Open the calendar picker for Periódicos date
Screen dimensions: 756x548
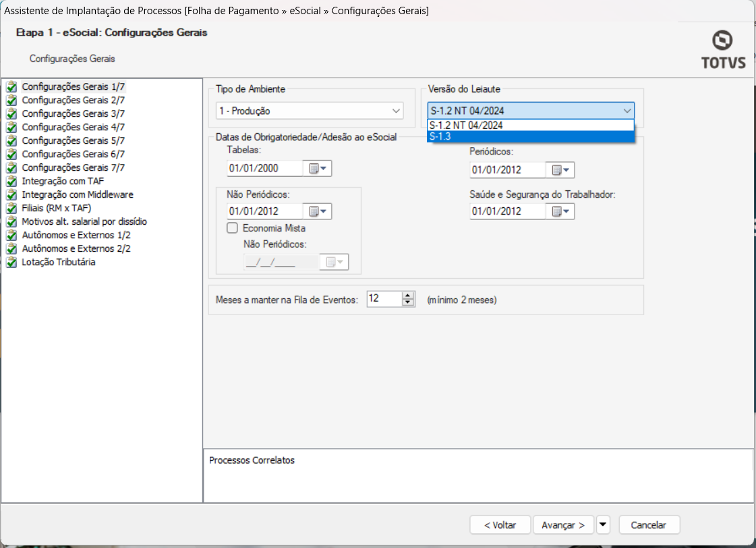click(x=560, y=170)
